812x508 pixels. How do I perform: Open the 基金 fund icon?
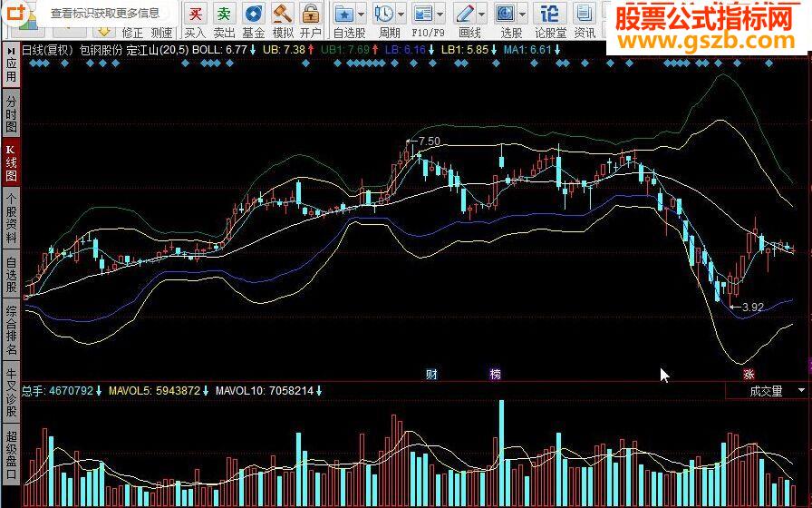[254, 14]
